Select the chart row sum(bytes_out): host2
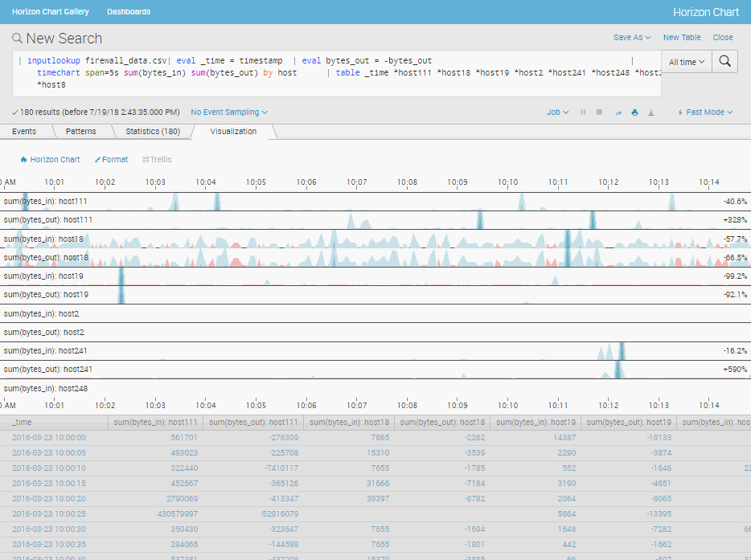This screenshot has width=751, height=560. coord(375,332)
